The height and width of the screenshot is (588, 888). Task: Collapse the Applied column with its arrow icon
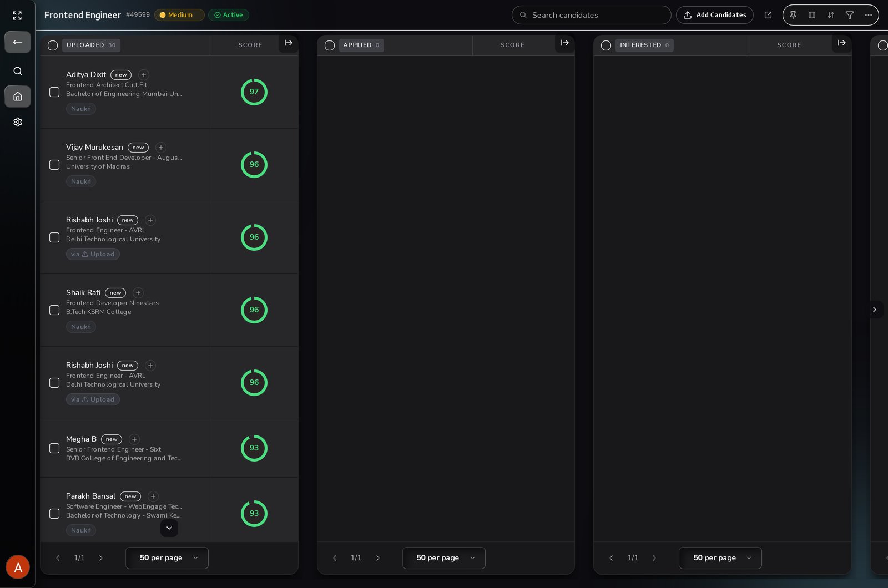point(565,43)
